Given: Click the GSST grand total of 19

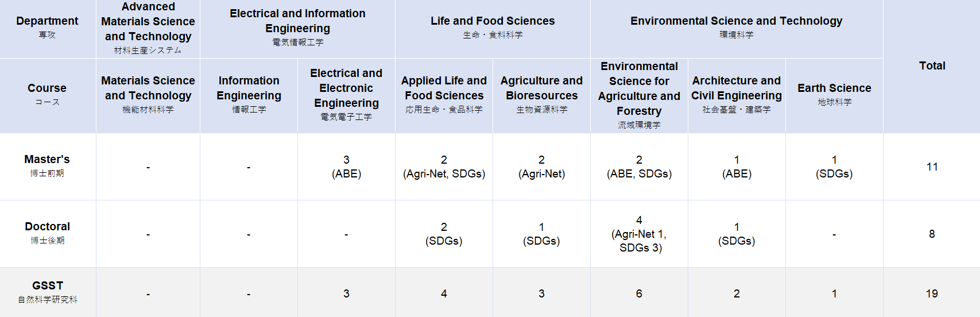Looking at the screenshot, I should coord(932,293).
